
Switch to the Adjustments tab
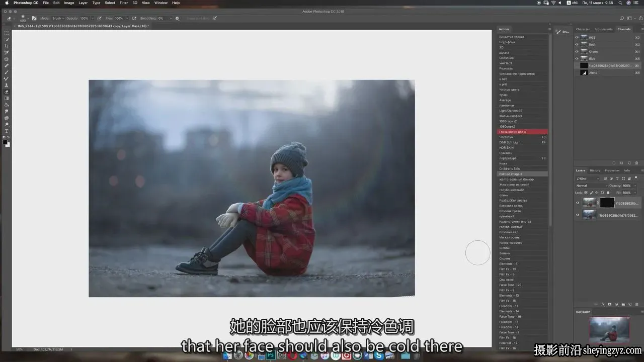pyautogui.click(x=604, y=29)
